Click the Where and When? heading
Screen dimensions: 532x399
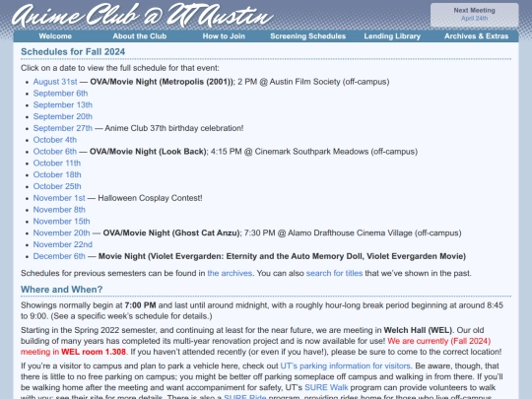[61, 290]
